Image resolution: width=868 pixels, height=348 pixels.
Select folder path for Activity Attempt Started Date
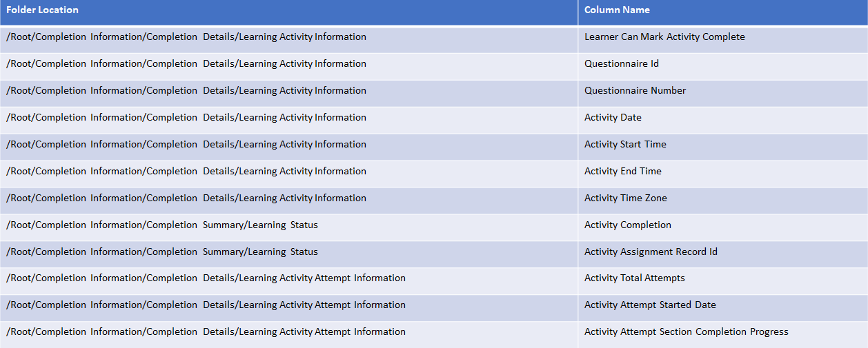pos(206,305)
